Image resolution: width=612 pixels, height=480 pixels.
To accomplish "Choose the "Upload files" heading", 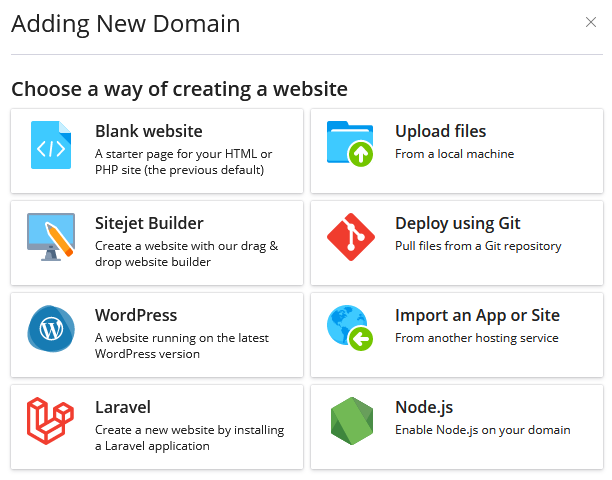I will pyautogui.click(x=440, y=131).
